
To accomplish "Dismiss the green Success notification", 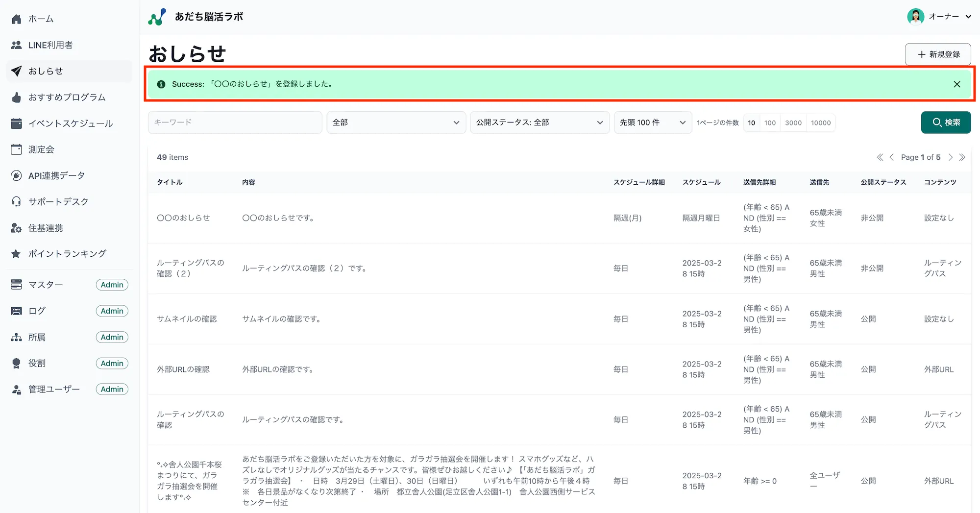I will [956, 84].
